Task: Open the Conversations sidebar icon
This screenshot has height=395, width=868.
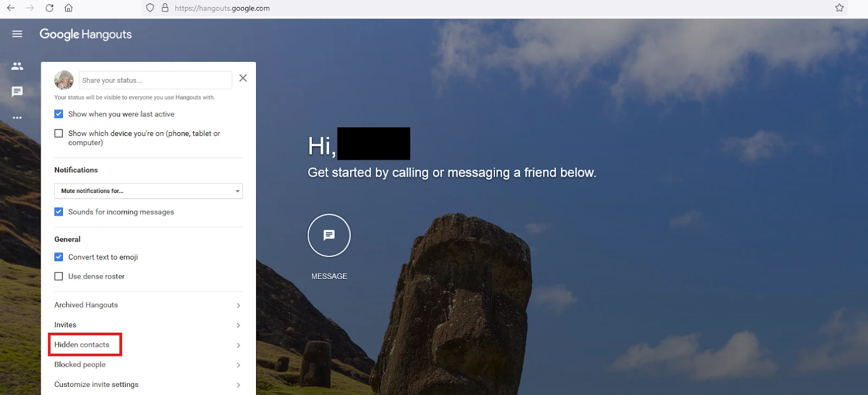Action: pyautogui.click(x=17, y=92)
